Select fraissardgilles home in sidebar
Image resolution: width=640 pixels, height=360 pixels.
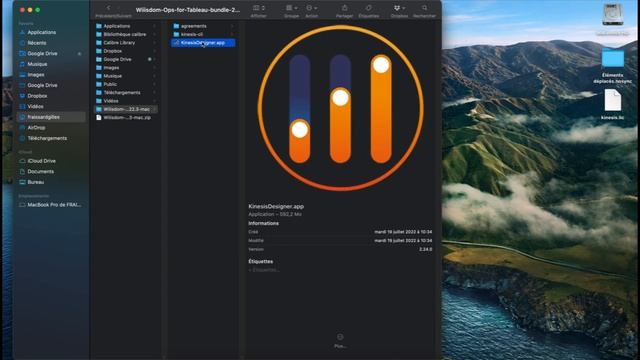51,117
